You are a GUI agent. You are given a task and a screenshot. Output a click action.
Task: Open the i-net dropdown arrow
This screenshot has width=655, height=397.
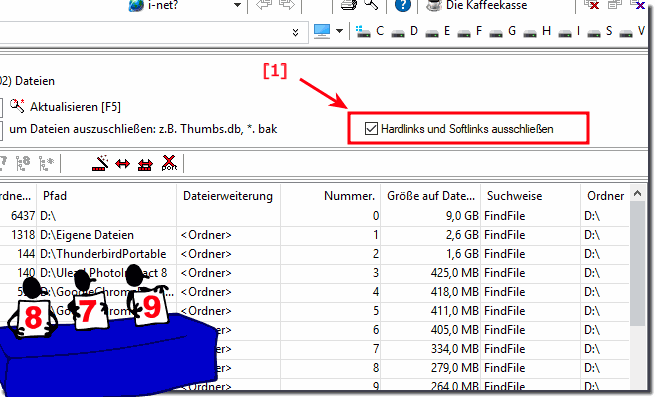coord(237,5)
